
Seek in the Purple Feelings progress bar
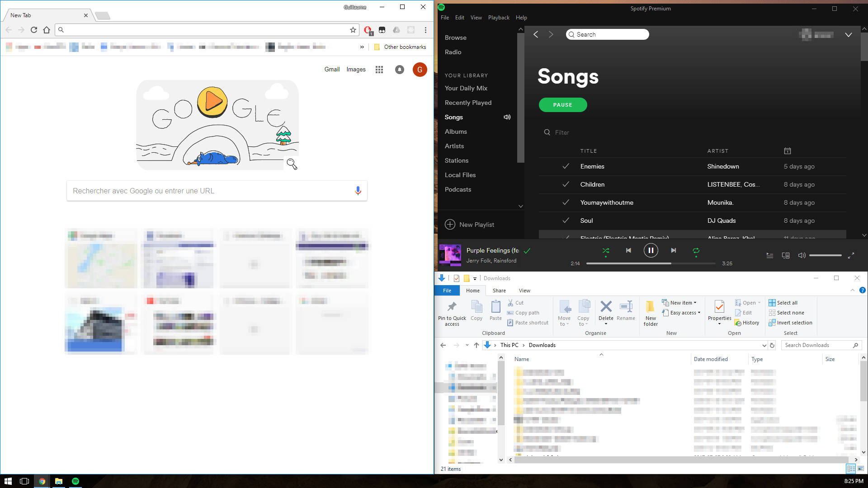click(x=651, y=263)
